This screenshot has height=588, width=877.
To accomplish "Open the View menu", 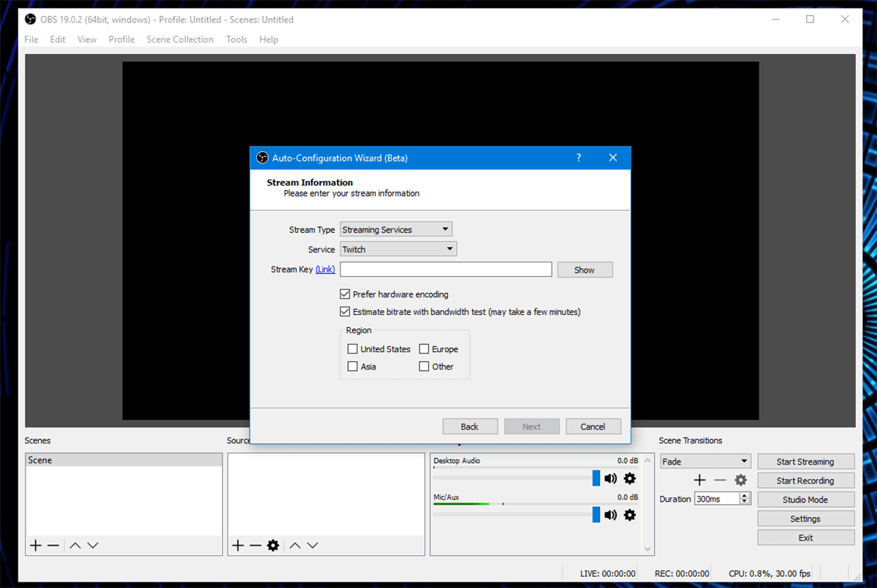I will tap(87, 39).
